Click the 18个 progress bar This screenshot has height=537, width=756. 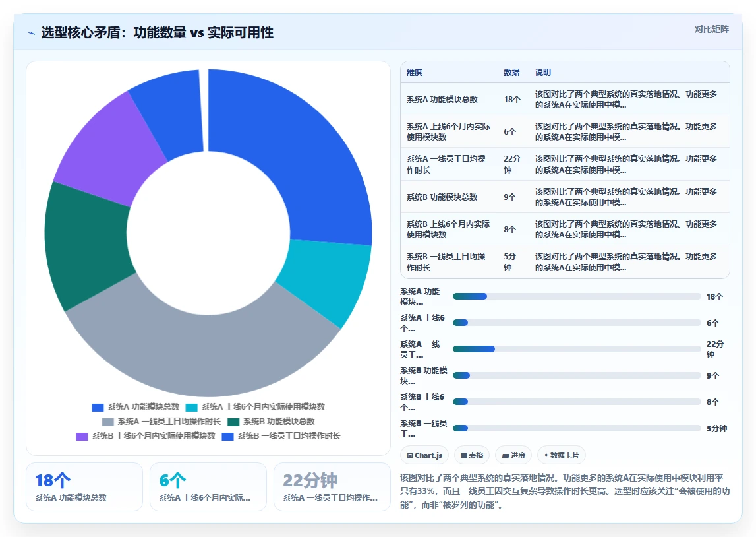pos(577,296)
